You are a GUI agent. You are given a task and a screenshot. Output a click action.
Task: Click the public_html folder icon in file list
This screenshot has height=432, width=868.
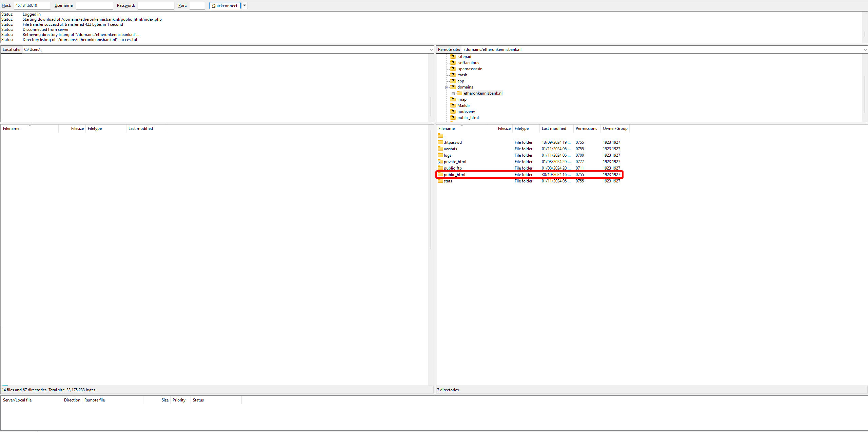click(440, 174)
